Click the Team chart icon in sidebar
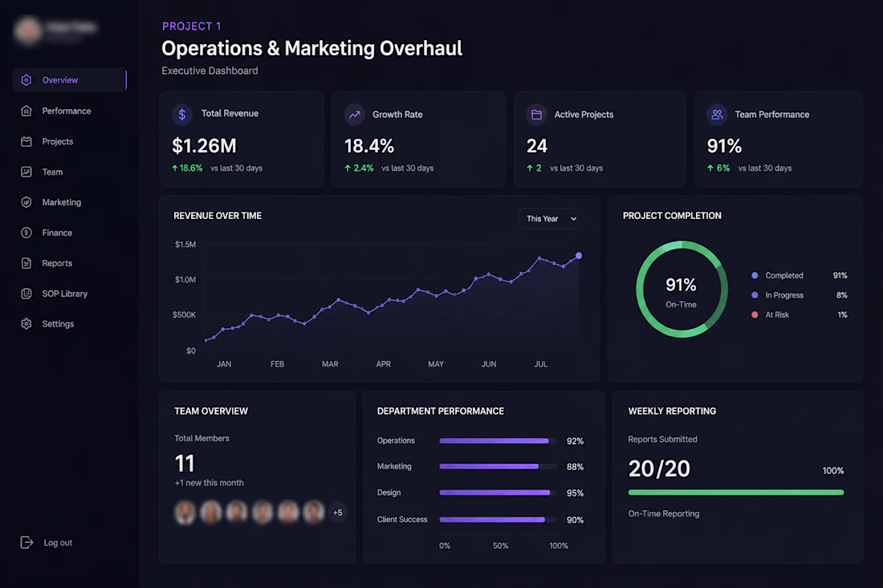 click(x=26, y=172)
